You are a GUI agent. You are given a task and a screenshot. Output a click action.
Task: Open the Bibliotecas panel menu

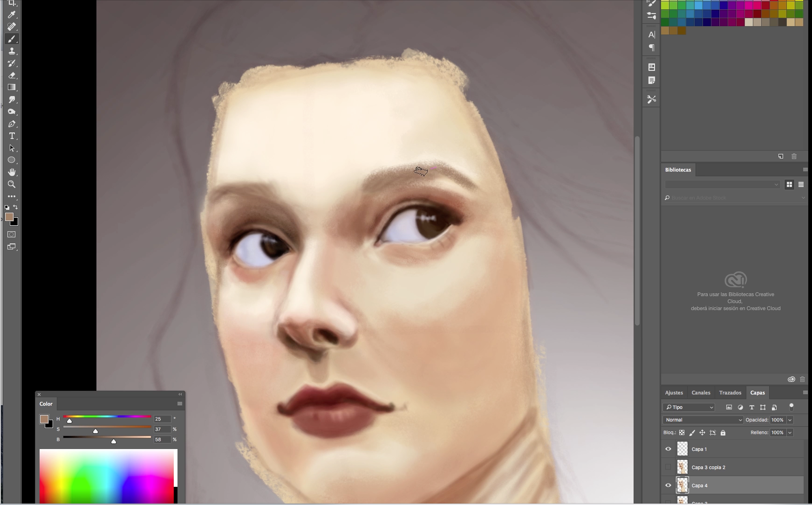pyautogui.click(x=805, y=170)
